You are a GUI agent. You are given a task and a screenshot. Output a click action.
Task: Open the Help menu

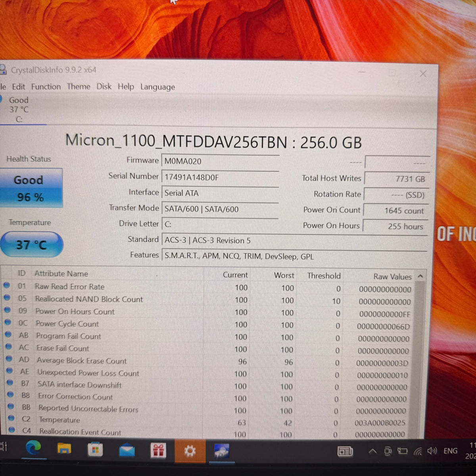(126, 86)
